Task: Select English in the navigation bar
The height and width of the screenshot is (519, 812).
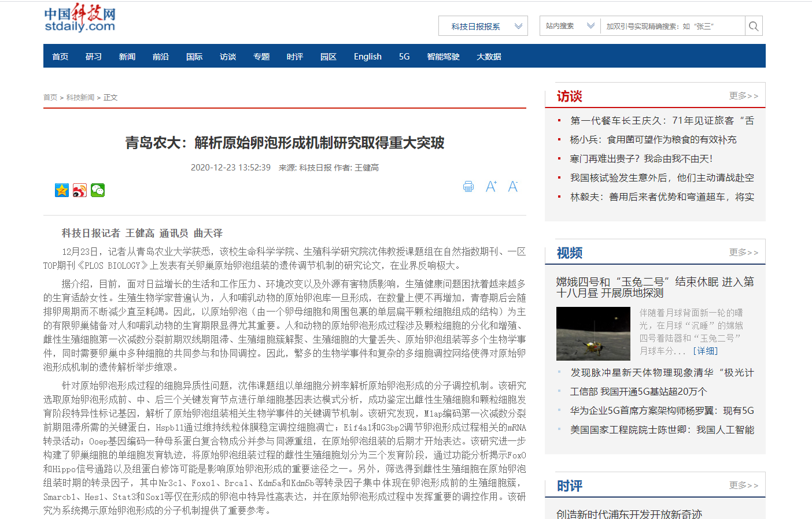Action: point(368,57)
